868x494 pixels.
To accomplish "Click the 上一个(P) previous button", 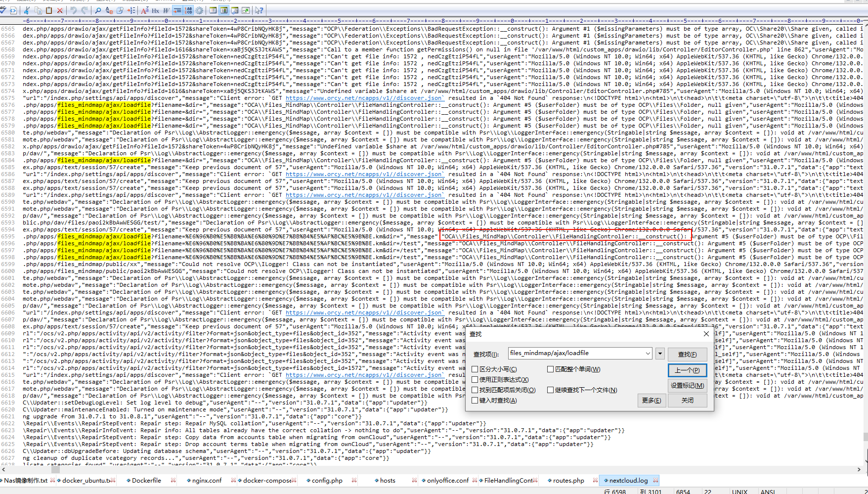I will (x=687, y=370).
